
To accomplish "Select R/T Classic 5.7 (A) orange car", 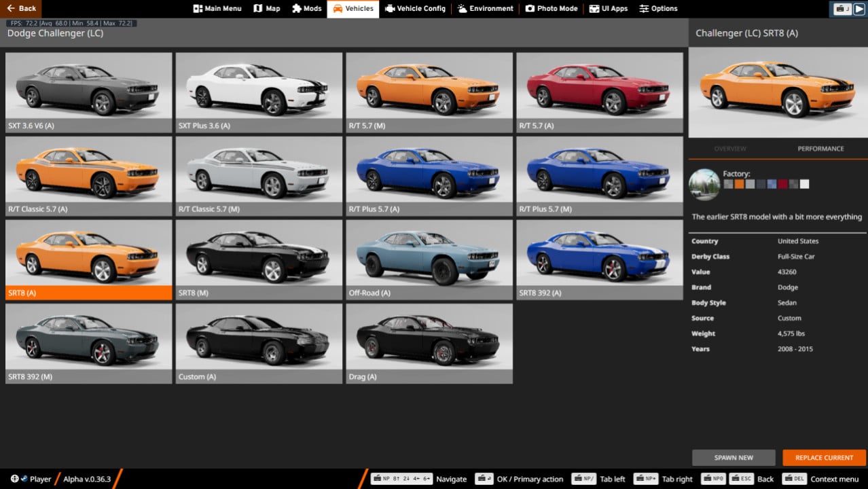I will (88, 176).
